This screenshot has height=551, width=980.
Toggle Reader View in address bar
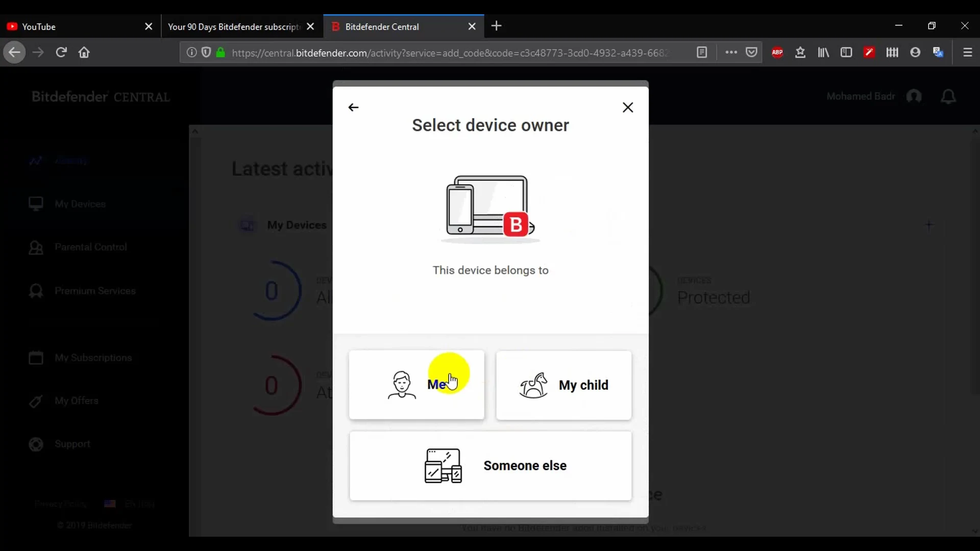[x=702, y=53]
